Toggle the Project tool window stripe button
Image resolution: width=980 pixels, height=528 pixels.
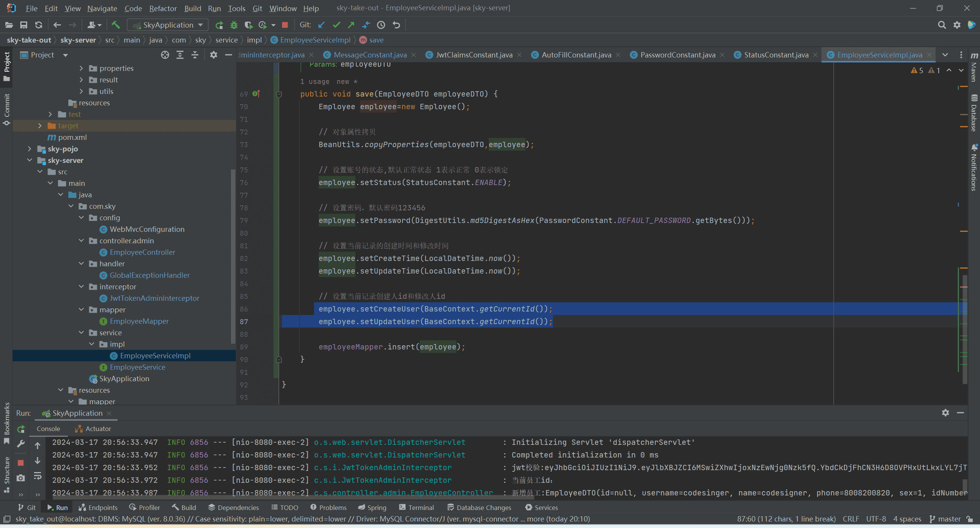pos(7,66)
